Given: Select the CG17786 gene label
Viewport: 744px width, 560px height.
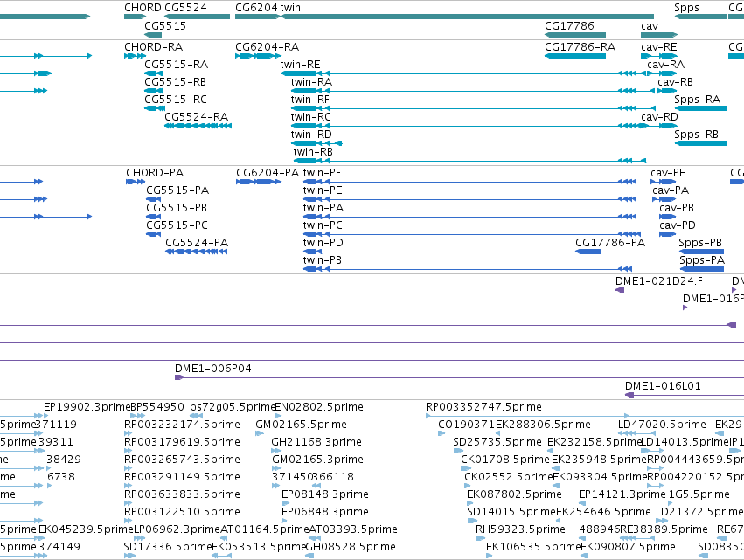Looking at the screenshot, I should pyautogui.click(x=569, y=26).
